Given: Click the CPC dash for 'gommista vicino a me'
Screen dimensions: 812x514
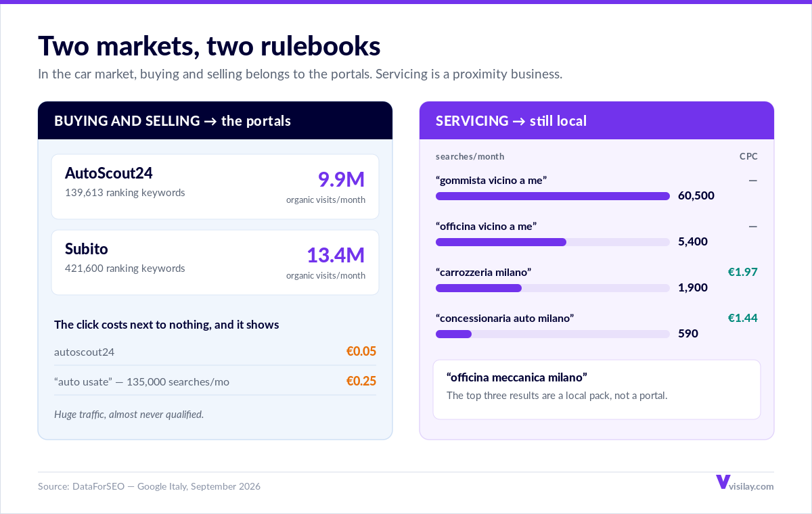Looking at the screenshot, I should click(x=753, y=181).
